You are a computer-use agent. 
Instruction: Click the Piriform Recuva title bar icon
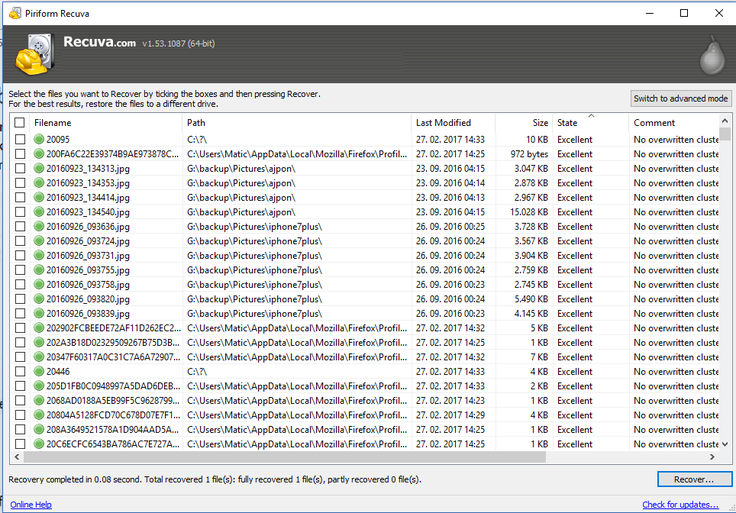(15, 13)
